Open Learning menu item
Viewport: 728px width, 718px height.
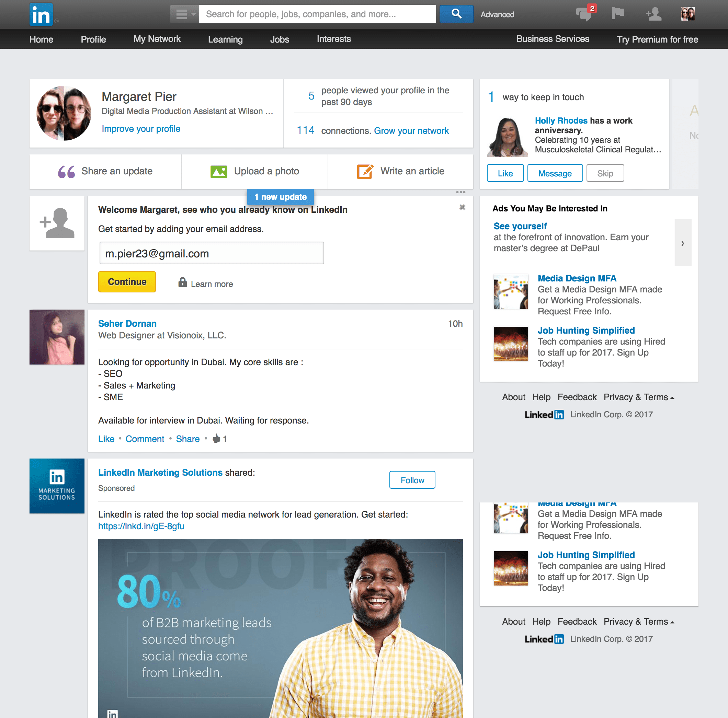tap(225, 39)
